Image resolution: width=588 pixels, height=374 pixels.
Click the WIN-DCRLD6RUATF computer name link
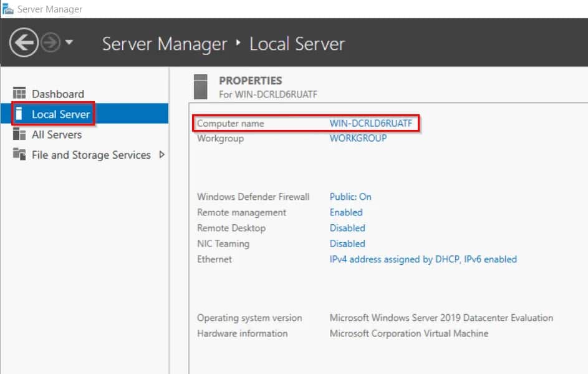[x=370, y=123]
